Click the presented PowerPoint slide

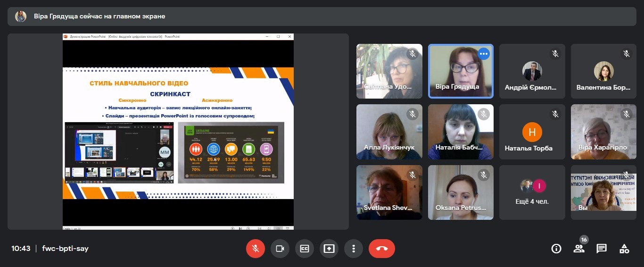(178, 132)
